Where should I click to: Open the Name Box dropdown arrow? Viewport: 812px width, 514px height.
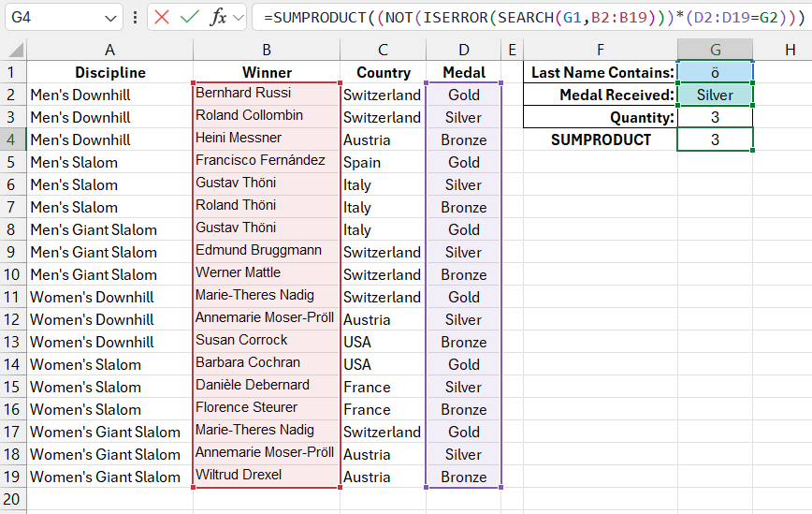coord(110,18)
